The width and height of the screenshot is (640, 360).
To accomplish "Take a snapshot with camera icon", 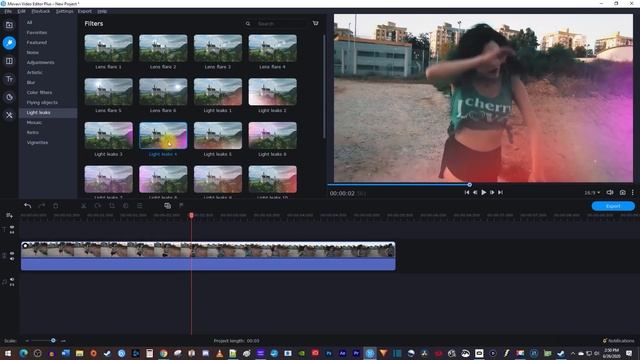I will (622, 192).
